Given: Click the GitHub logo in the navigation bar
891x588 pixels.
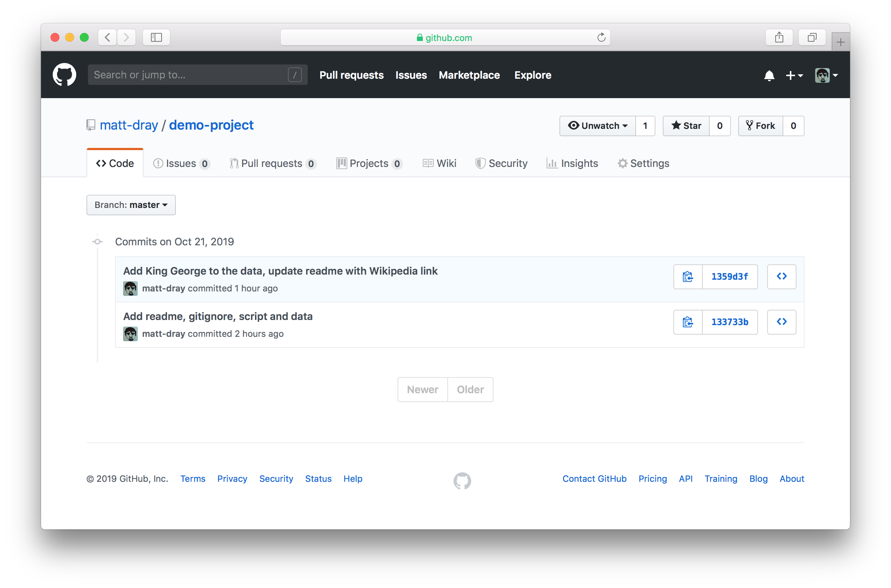Looking at the screenshot, I should coord(64,75).
